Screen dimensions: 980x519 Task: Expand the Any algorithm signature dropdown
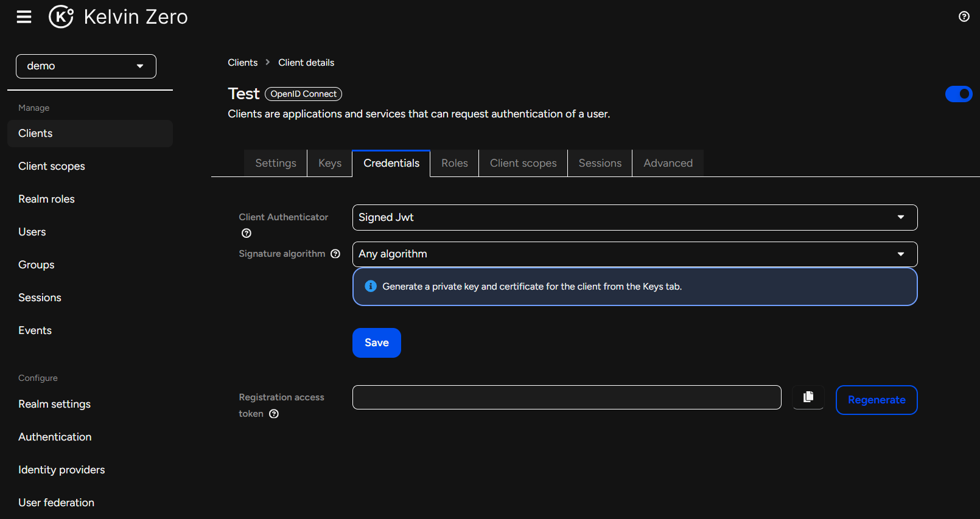[x=634, y=254]
